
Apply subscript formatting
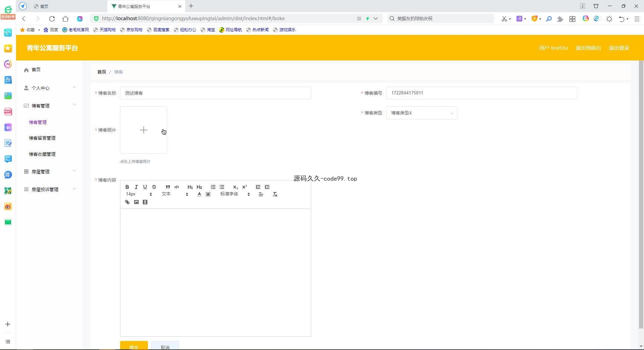pyautogui.click(x=235, y=187)
